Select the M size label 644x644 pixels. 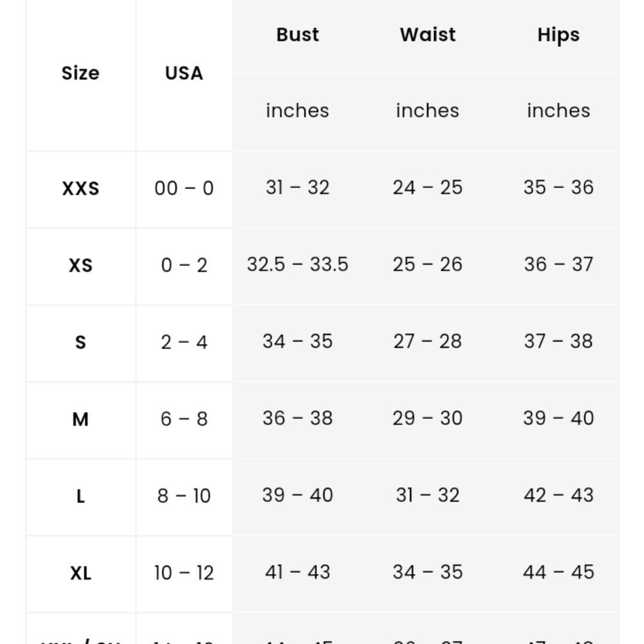point(80,419)
